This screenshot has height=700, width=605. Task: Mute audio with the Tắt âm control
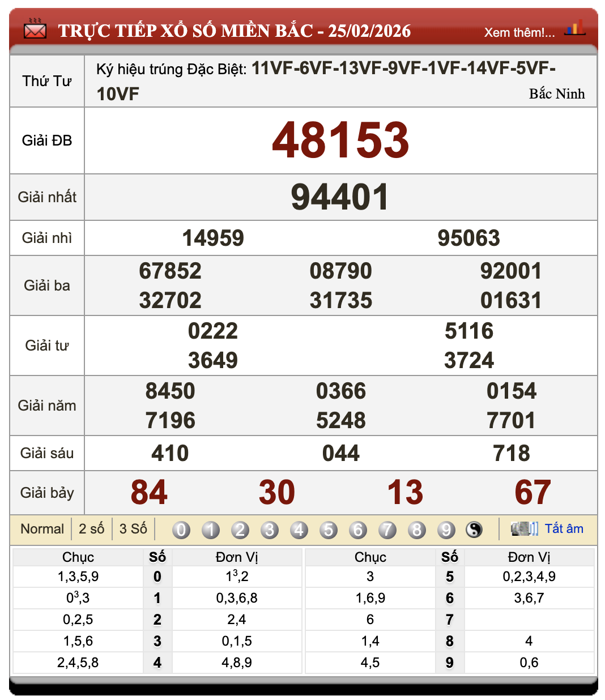point(564,528)
